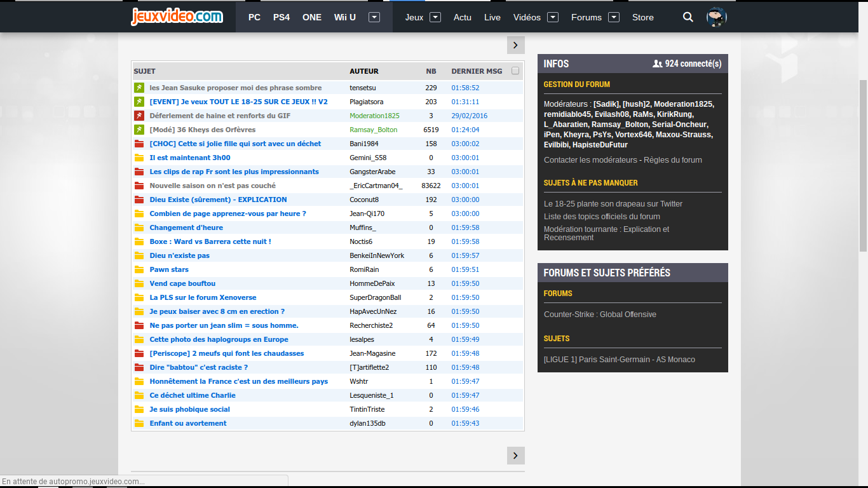The height and width of the screenshot is (488, 868).
Task: Open the ONE platform menu
Action: (x=312, y=17)
